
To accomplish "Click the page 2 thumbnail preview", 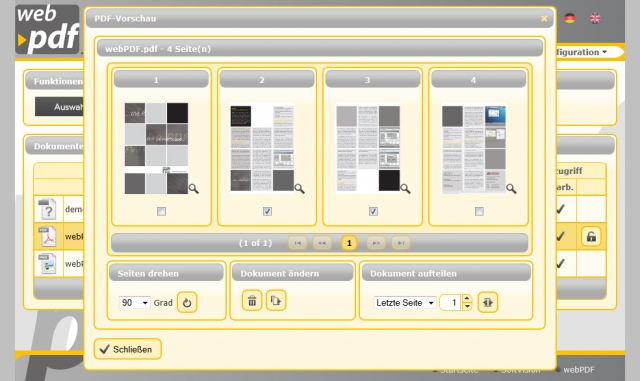I will click(262, 148).
